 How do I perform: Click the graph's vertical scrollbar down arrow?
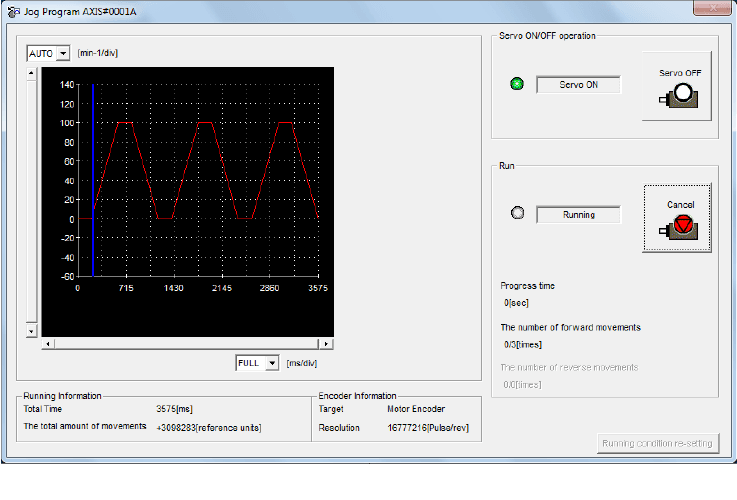[31, 330]
